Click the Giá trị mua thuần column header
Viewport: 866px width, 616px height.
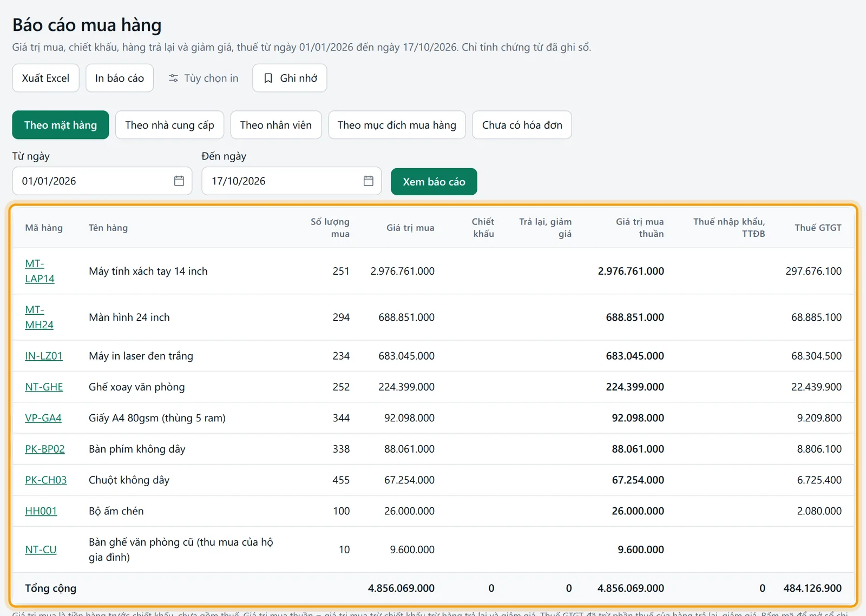pyautogui.click(x=640, y=228)
